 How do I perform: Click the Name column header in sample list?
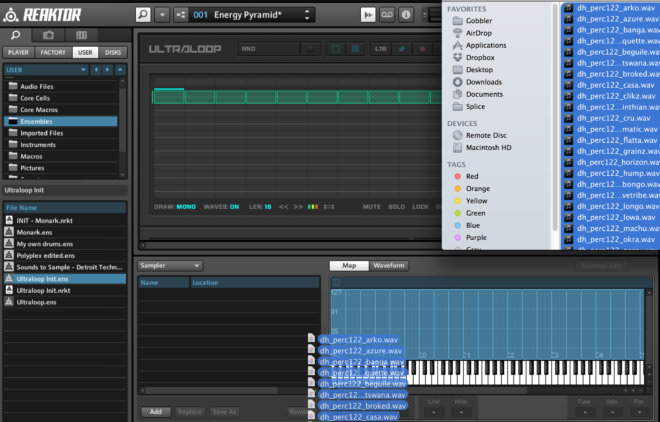(x=163, y=283)
